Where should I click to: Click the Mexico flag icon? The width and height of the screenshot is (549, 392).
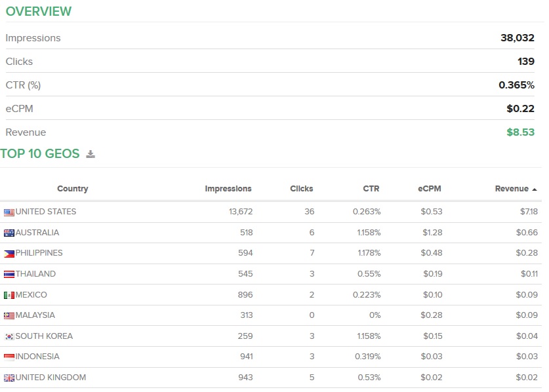(x=9, y=295)
